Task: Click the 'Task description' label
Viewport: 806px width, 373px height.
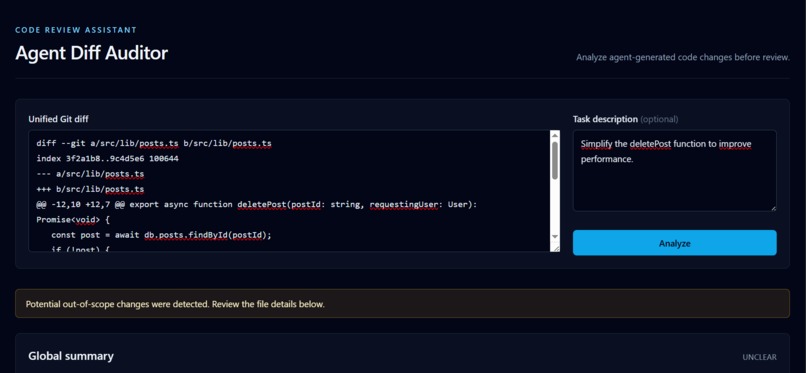Action: tap(605, 119)
